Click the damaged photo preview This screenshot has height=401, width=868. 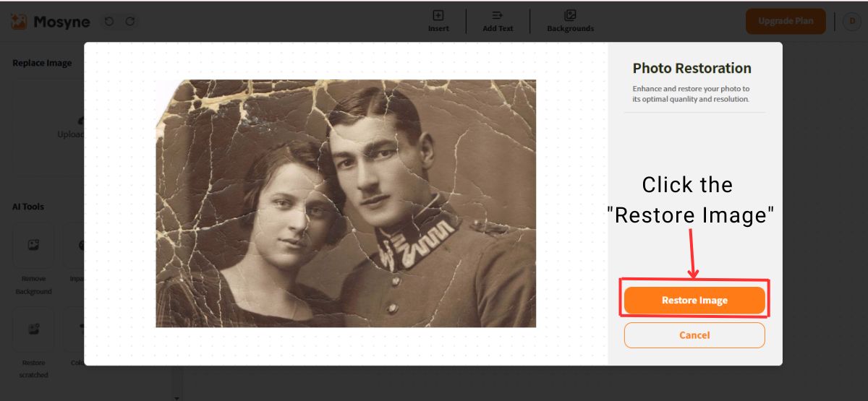(x=346, y=203)
